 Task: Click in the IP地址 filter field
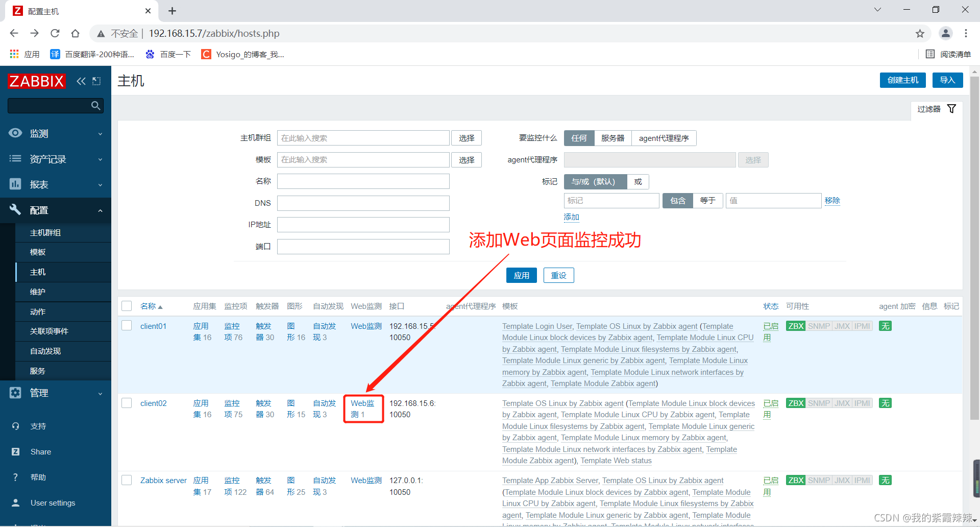(x=363, y=225)
